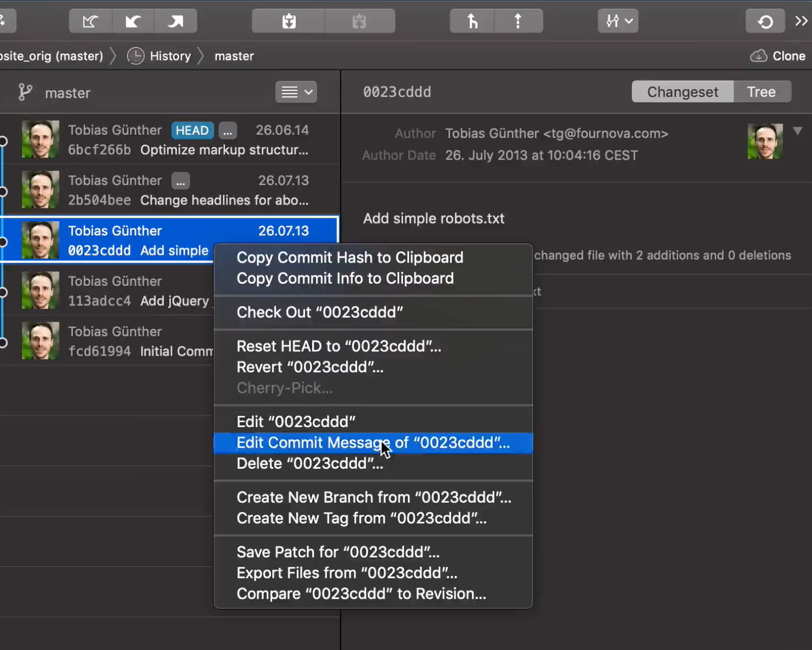Pull changes using the Pull icon

point(133,21)
